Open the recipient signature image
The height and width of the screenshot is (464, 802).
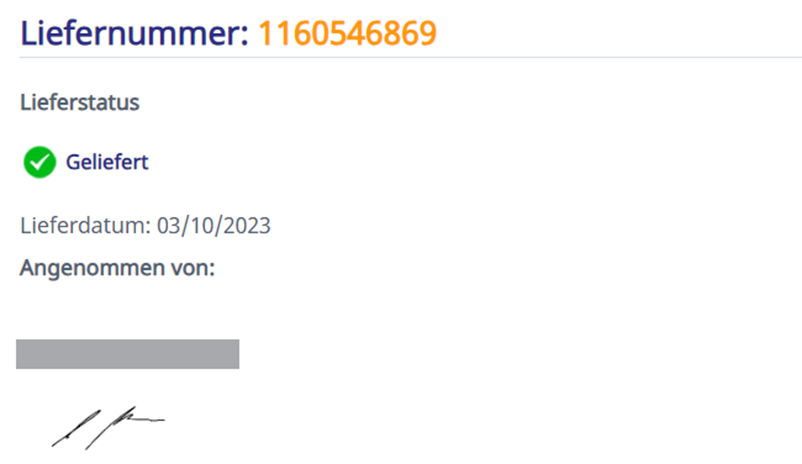pos(108,428)
